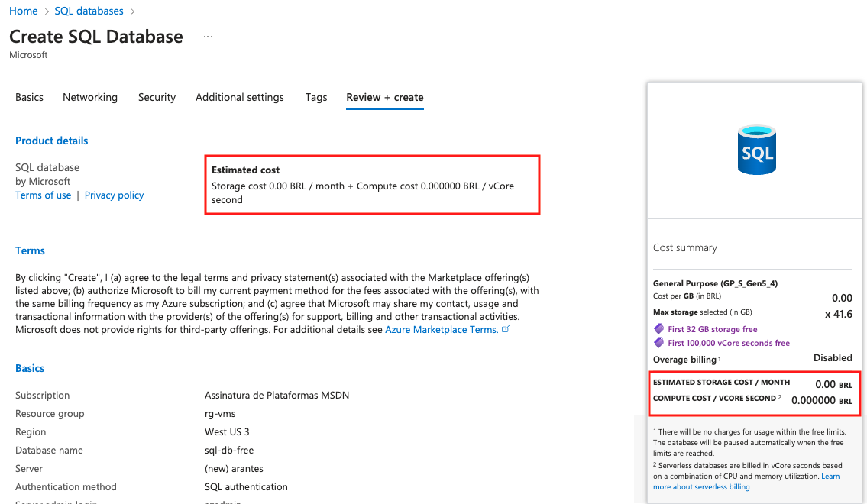Viewport: 867px width, 504px height.
Task: Click the Region field label
Action: coord(31,431)
